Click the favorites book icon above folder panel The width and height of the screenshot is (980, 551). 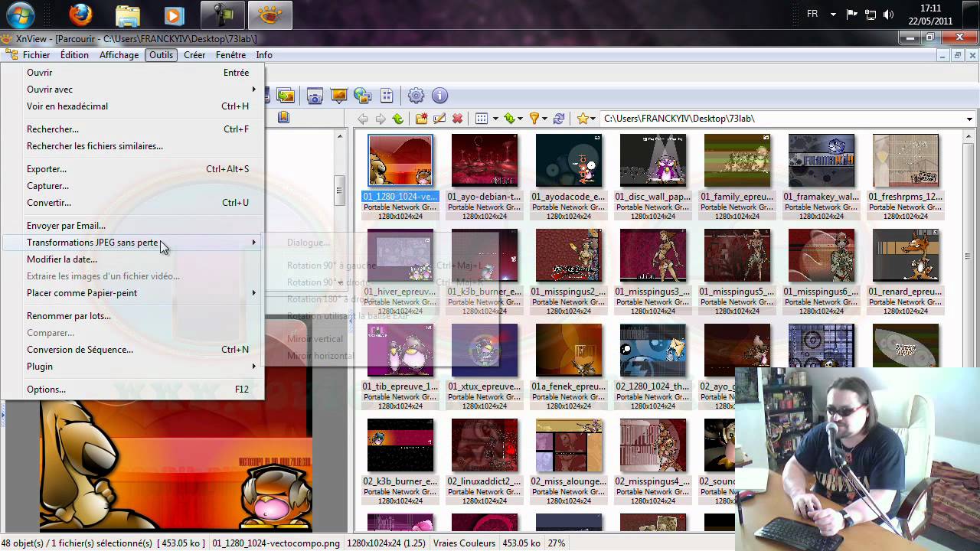click(x=283, y=117)
